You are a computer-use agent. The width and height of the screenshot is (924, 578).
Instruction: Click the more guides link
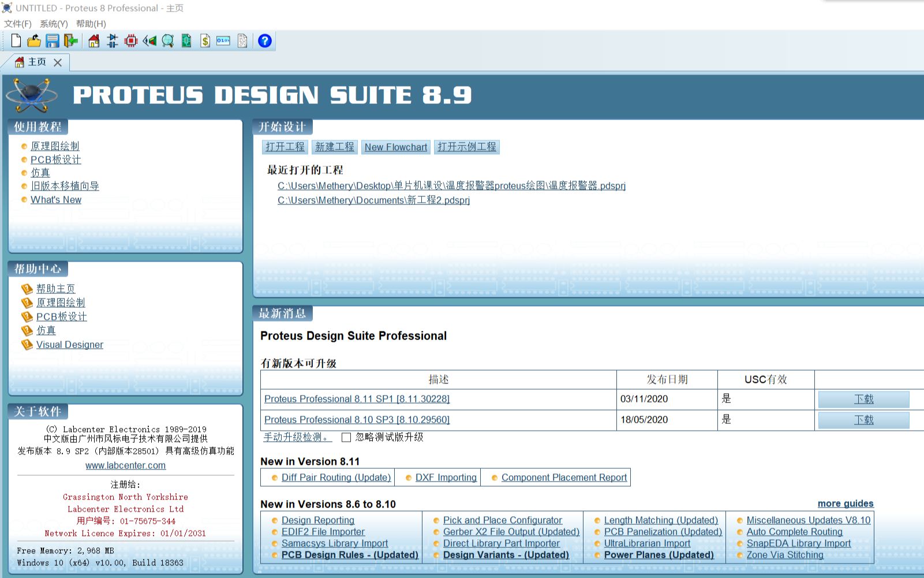pos(846,504)
